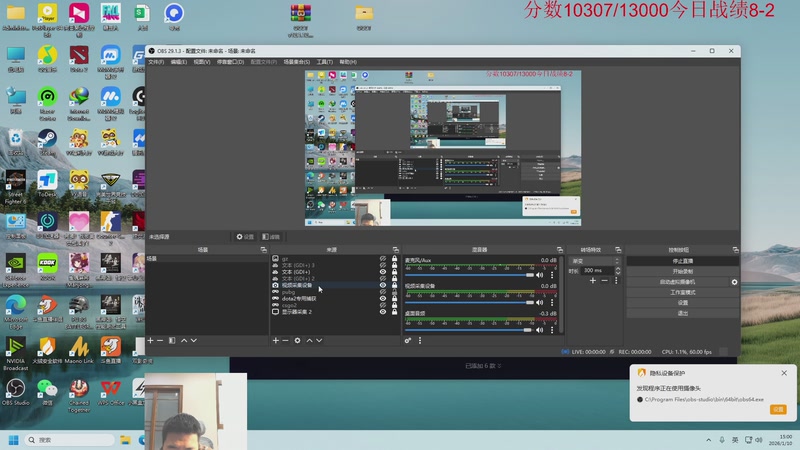Screen dimensions: 800x450
Task: Open source properties gear in Sources toolbar
Action: coord(297,340)
